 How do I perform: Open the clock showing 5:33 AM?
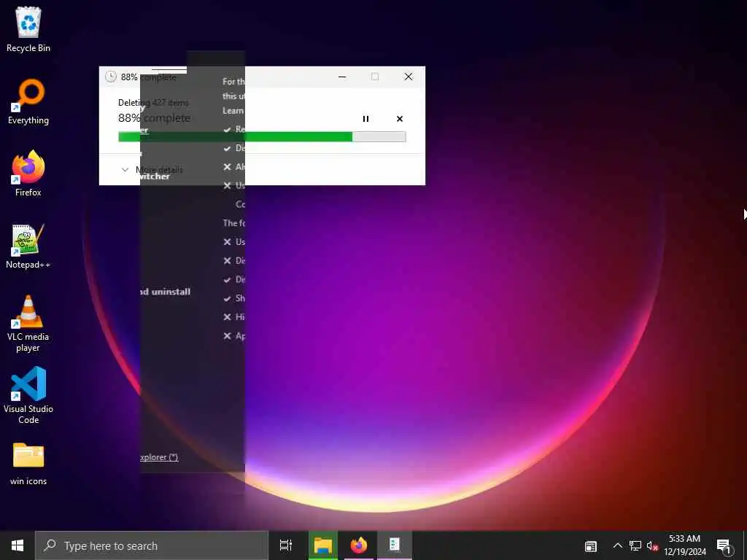[x=685, y=545]
